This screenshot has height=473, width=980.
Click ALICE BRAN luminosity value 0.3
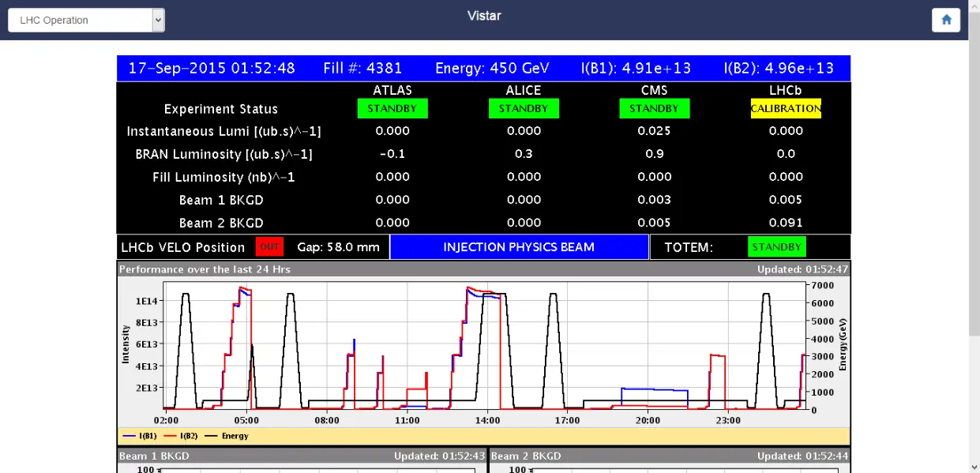click(x=524, y=154)
